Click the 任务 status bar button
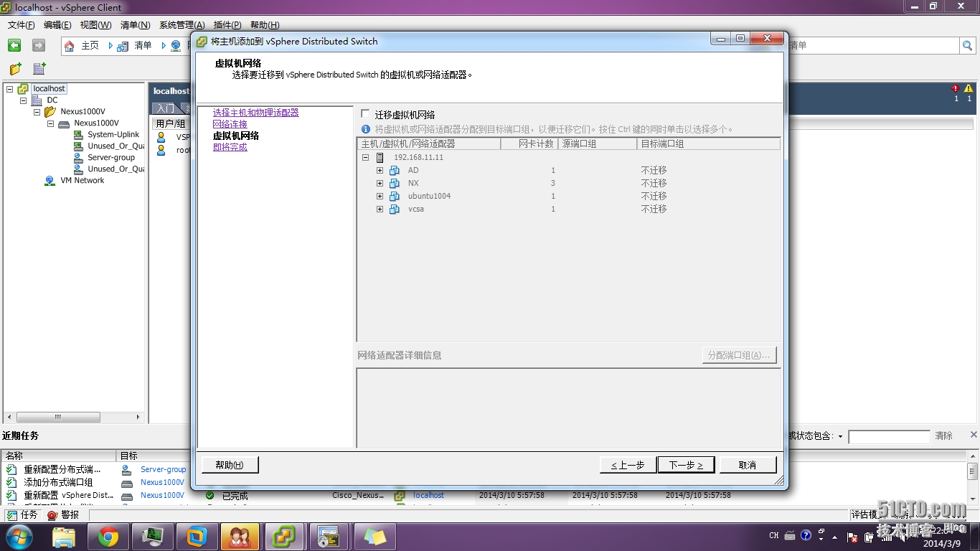980x551 pixels. 22,515
